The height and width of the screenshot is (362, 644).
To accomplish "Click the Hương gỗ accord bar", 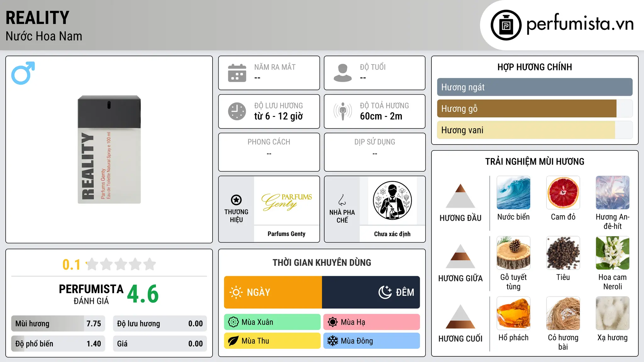I will (535, 108).
